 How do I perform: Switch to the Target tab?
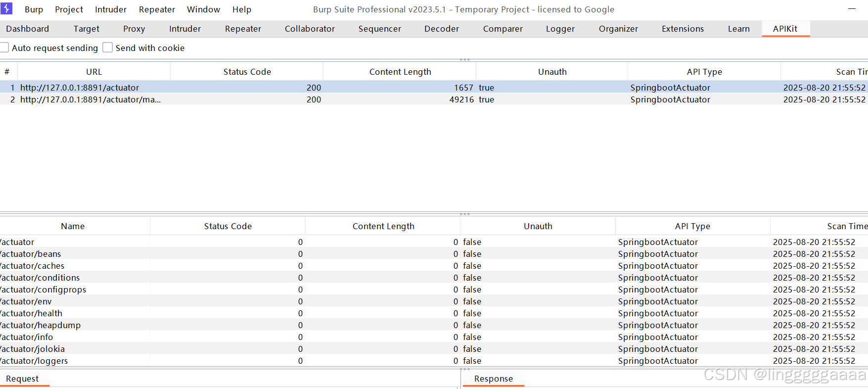(x=87, y=29)
